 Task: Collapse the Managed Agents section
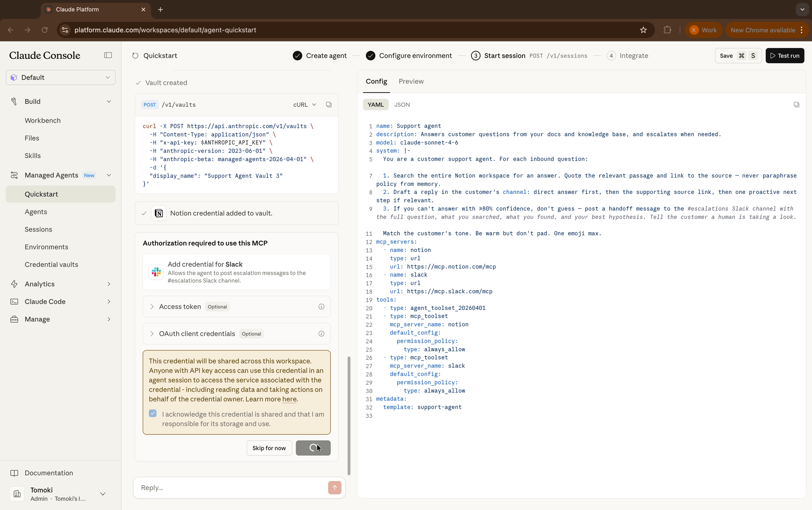click(109, 175)
